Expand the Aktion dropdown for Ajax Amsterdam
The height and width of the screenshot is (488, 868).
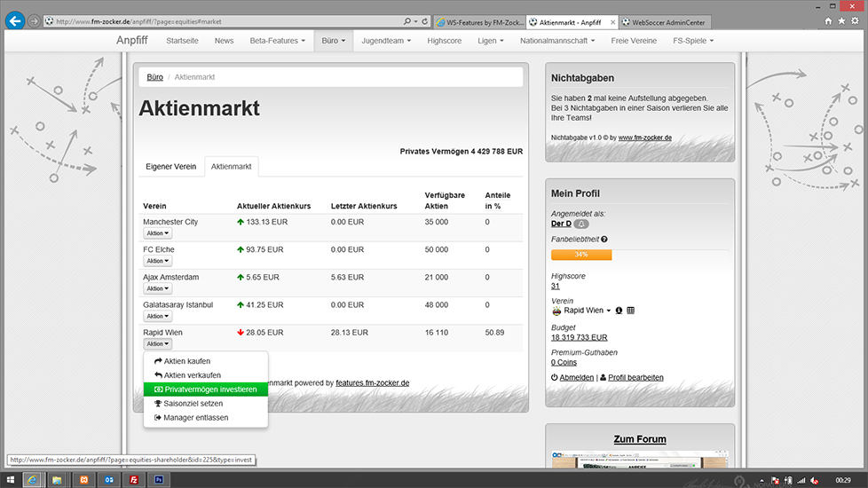point(157,288)
